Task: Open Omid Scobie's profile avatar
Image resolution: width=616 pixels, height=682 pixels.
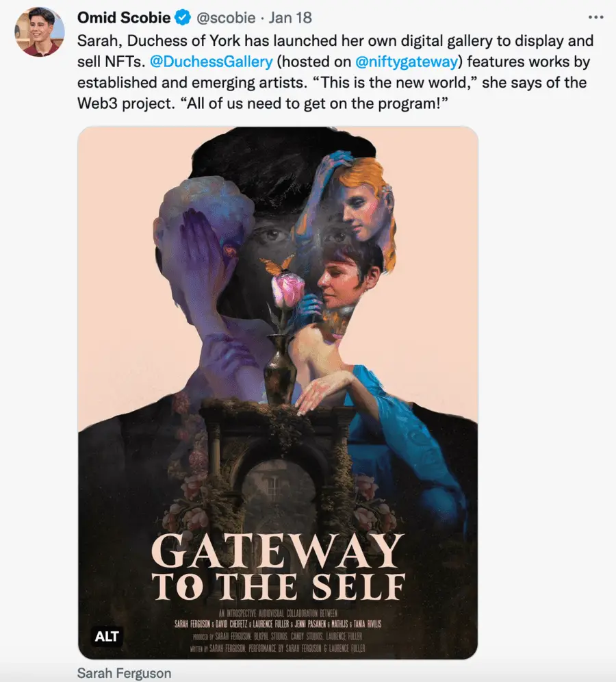Action: [x=40, y=31]
